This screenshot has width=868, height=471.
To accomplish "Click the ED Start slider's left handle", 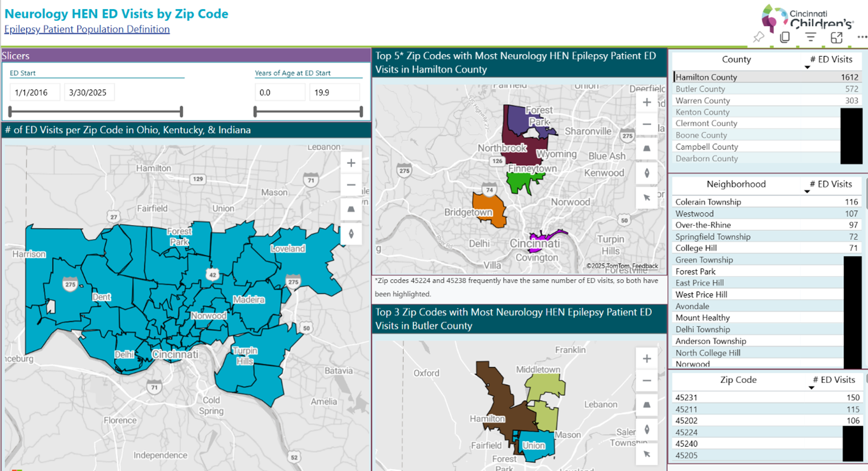I will click(x=11, y=112).
